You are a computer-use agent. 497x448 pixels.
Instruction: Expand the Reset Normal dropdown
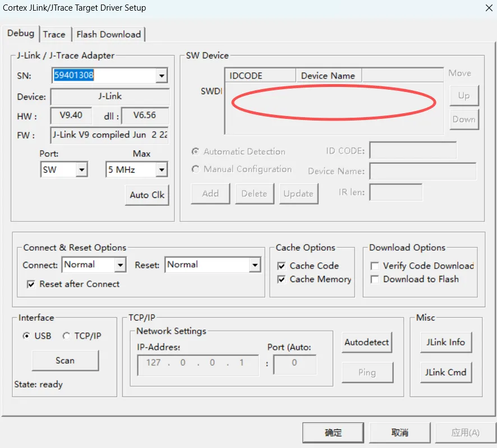coord(255,265)
